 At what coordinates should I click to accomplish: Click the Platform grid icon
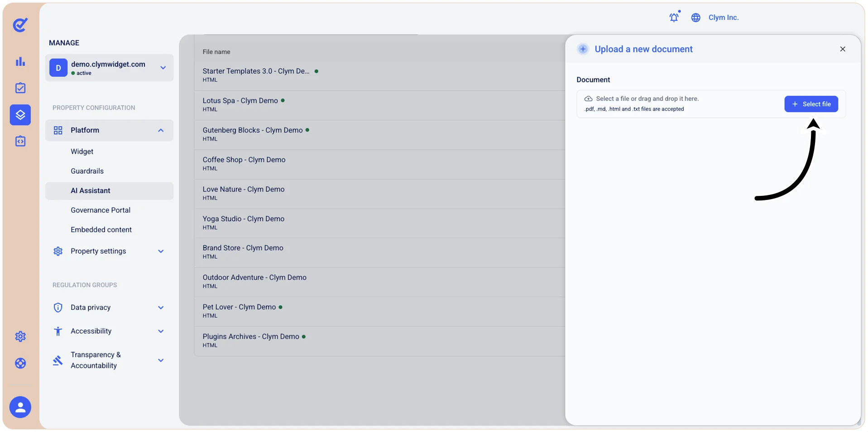[58, 130]
